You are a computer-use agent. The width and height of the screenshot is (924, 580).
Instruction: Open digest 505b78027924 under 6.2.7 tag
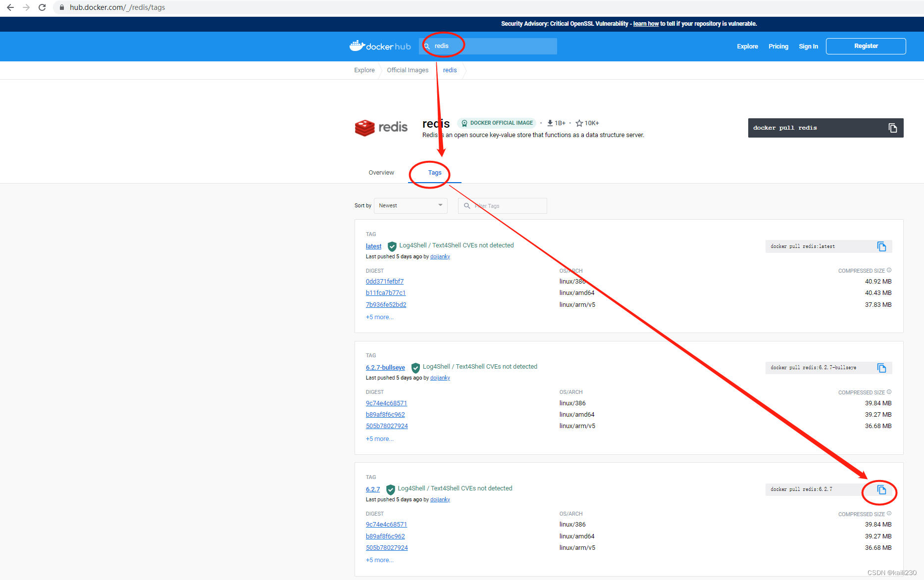coord(387,548)
